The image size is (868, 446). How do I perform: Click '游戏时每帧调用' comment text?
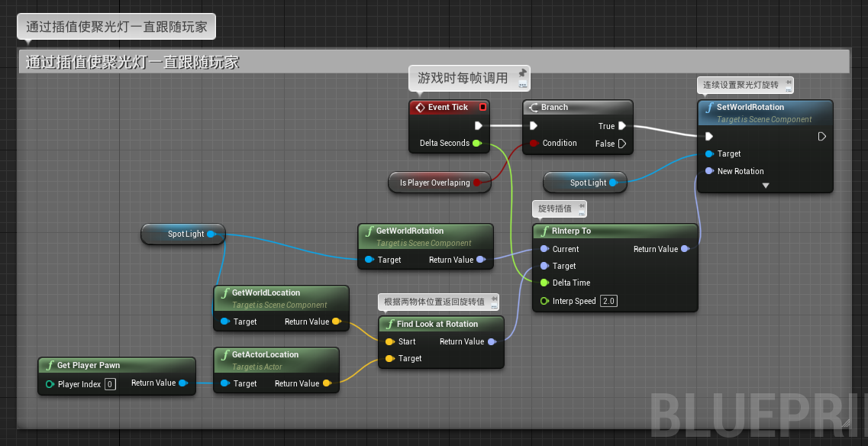(463, 78)
